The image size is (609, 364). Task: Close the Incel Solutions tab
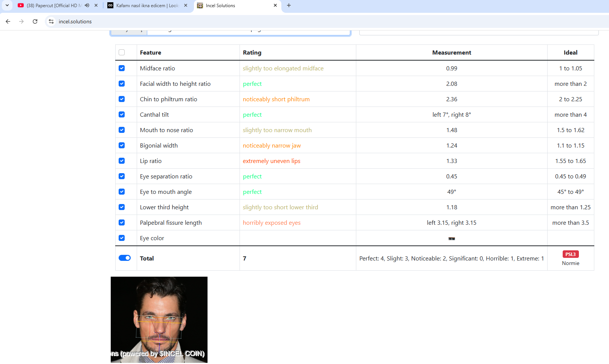(275, 5)
